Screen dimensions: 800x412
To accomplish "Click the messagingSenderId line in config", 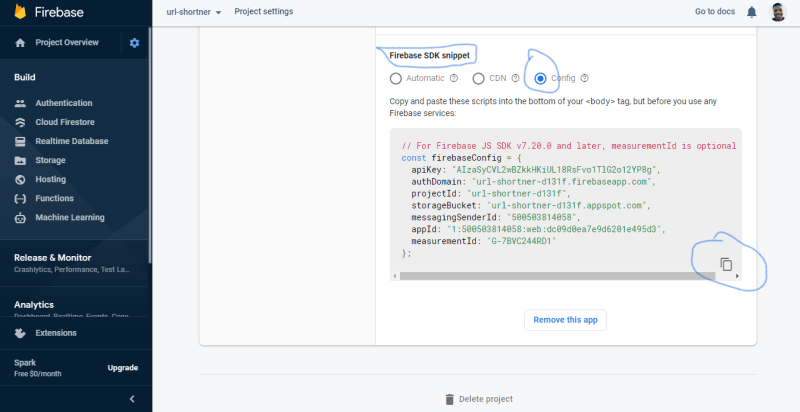I will point(496,217).
